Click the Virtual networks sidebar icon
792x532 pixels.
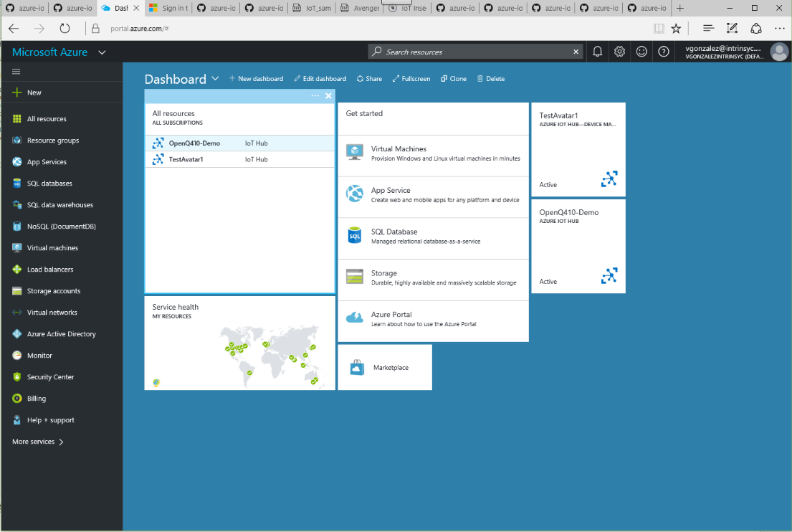click(17, 312)
